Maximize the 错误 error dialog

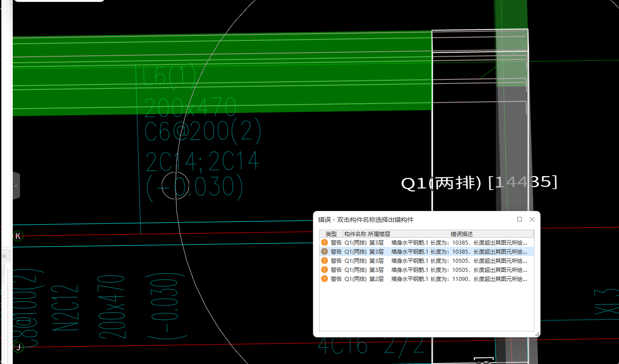(519, 219)
